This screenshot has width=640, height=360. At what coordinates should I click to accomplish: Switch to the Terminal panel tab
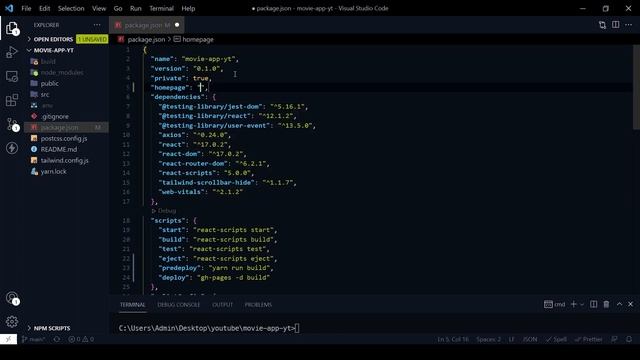click(132, 304)
